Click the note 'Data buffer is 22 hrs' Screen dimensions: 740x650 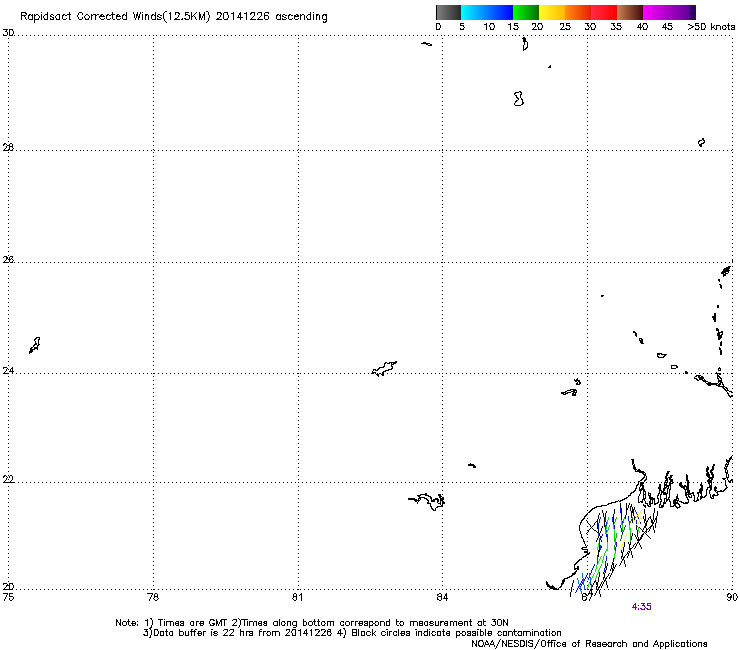point(204,633)
